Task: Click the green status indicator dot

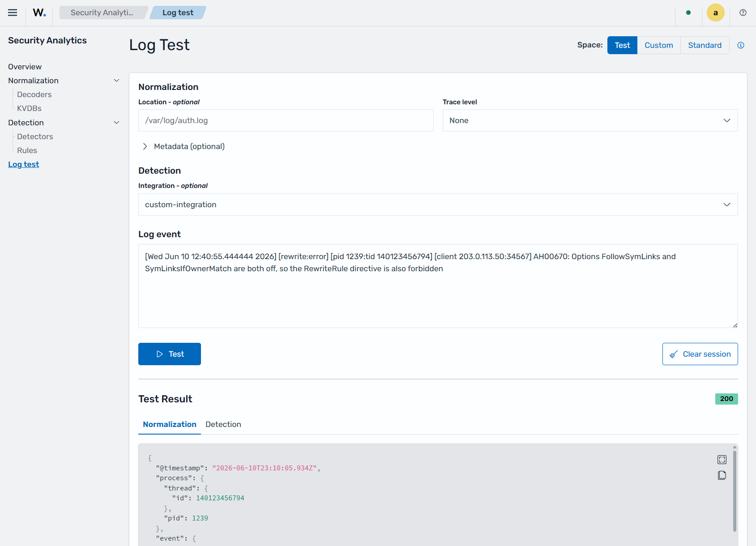Action: [688, 13]
